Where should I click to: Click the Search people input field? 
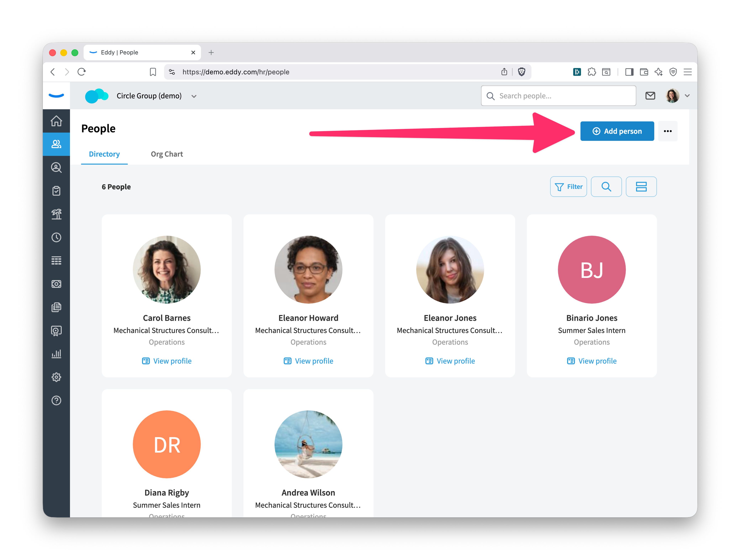[x=558, y=96]
